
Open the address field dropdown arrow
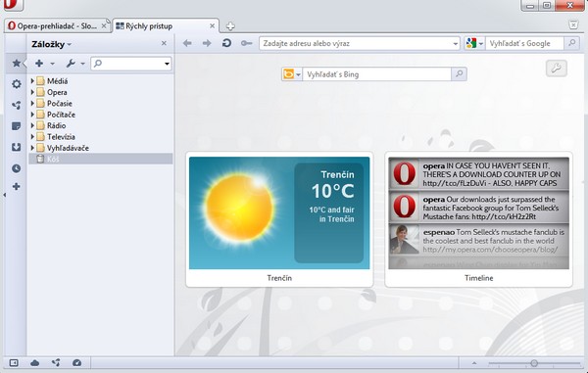pos(455,43)
